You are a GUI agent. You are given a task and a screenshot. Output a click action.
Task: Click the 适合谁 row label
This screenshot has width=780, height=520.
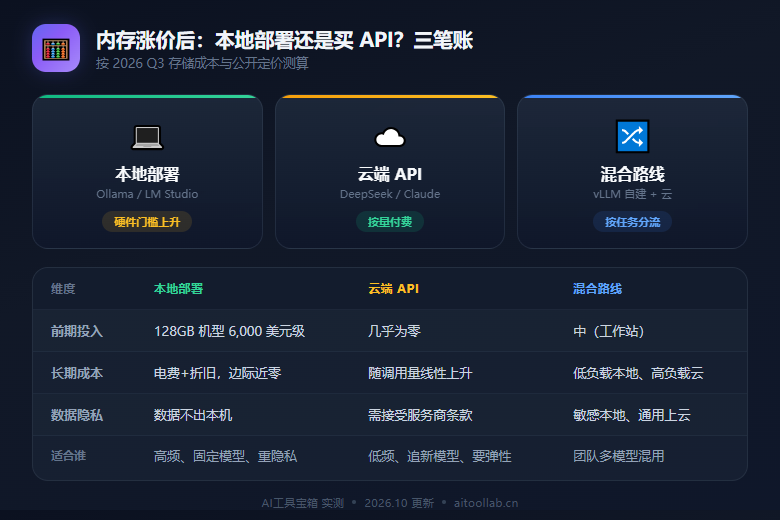click(x=69, y=456)
